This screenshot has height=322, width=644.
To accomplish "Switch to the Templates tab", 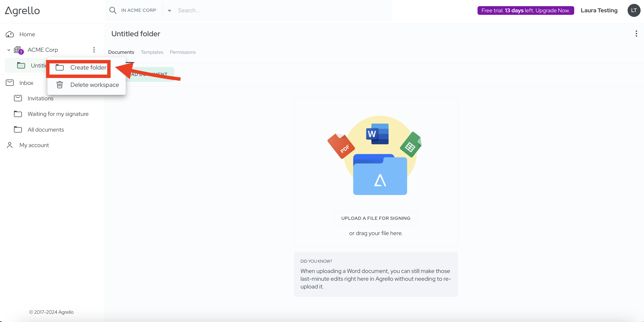I will tap(152, 52).
